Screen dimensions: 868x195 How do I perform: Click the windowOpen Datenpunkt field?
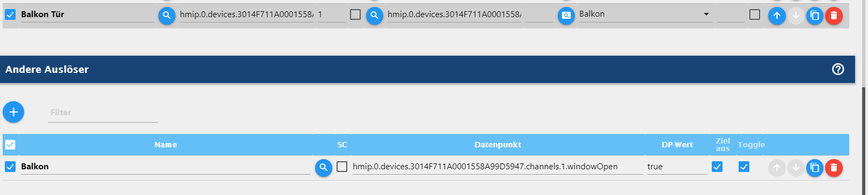[497, 167]
